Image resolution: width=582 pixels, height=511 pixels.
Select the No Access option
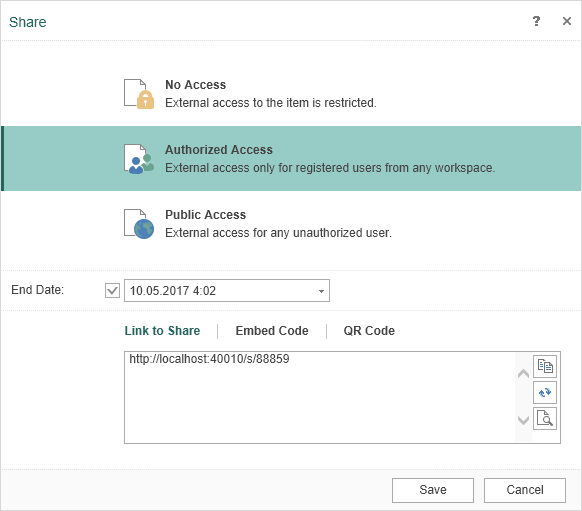point(291,94)
